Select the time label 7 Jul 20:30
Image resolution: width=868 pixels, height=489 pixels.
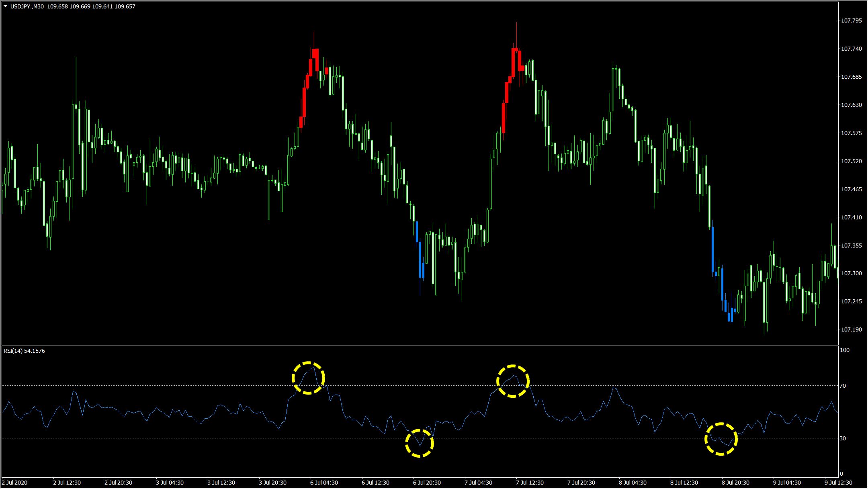click(581, 483)
